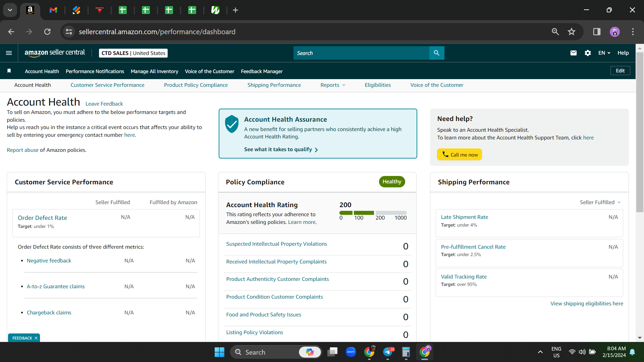
Task: Click the Account Health Assurance shield icon
Action: [232, 124]
